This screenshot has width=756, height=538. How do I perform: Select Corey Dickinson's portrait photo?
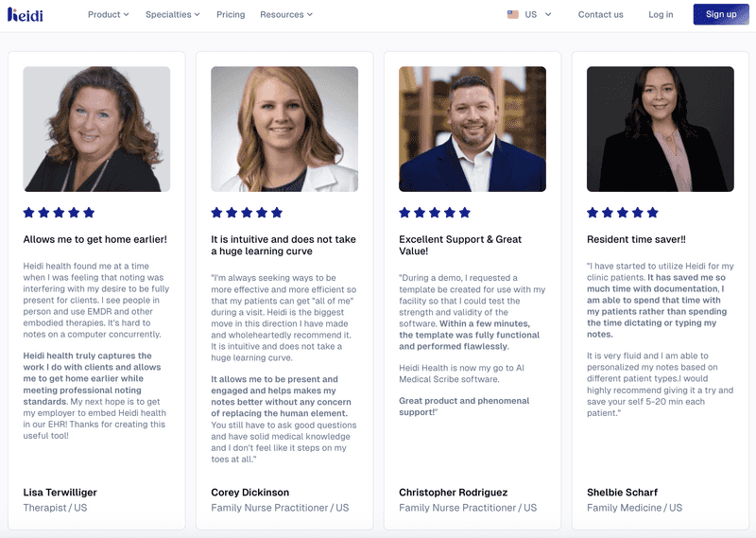(284, 129)
